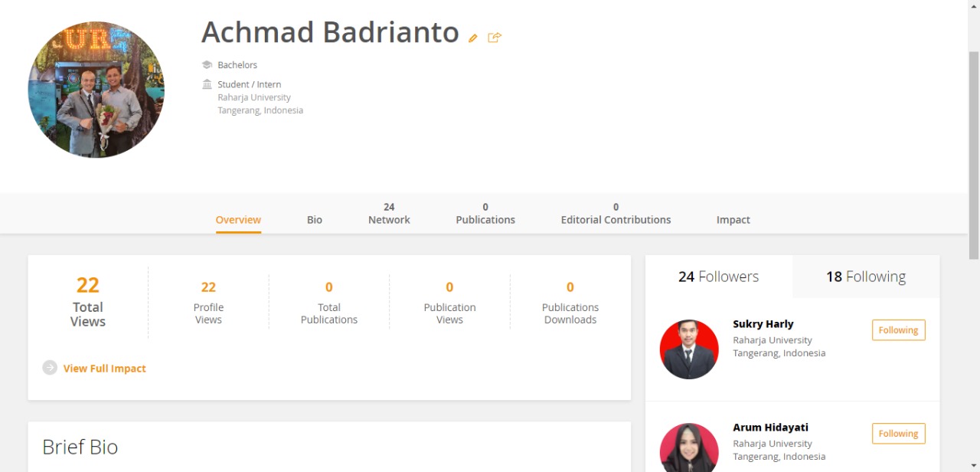Click the 22 Total Views statistic
Screen dimensions: 980x472
click(88, 302)
